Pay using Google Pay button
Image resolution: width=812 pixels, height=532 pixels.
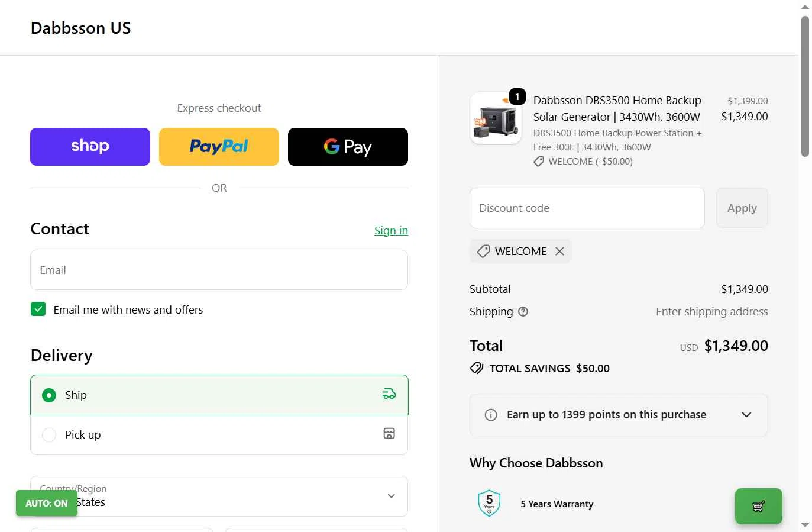[x=348, y=147]
